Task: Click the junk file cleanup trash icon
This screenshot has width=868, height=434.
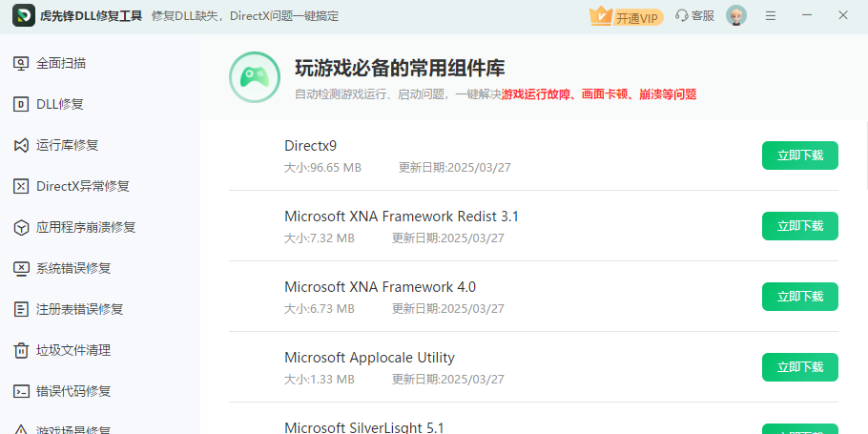Action: coord(20,351)
